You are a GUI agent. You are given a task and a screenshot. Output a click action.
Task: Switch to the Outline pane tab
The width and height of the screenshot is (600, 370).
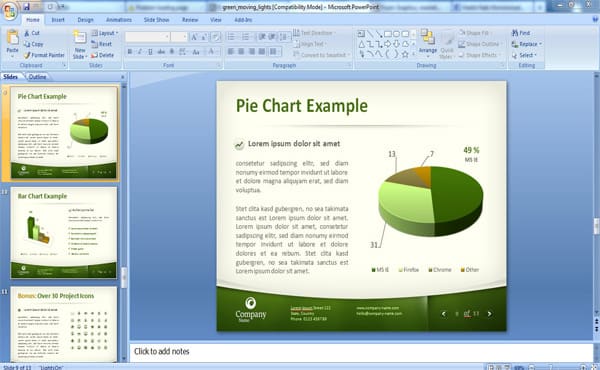[x=37, y=77]
